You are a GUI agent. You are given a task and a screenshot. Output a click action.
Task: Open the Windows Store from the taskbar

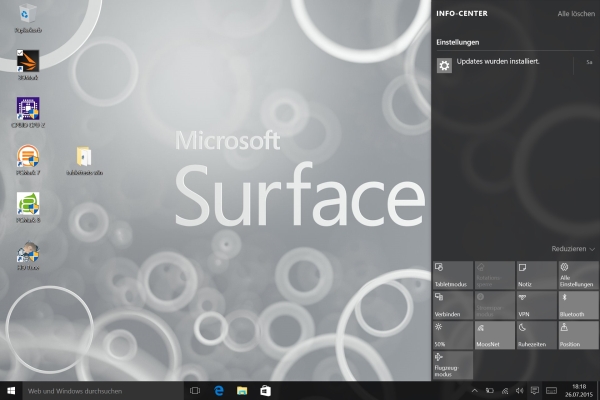[266, 390]
